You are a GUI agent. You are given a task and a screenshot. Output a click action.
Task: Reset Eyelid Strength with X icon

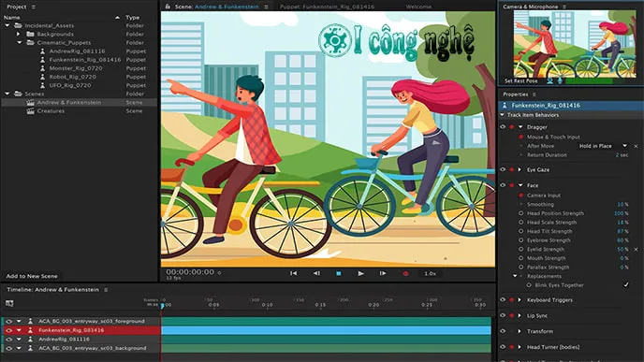(636, 249)
